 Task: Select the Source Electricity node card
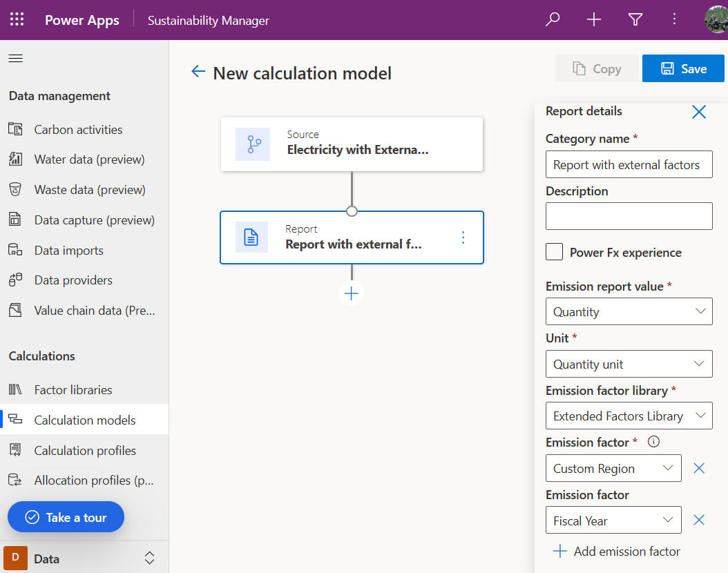click(x=352, y=144)
